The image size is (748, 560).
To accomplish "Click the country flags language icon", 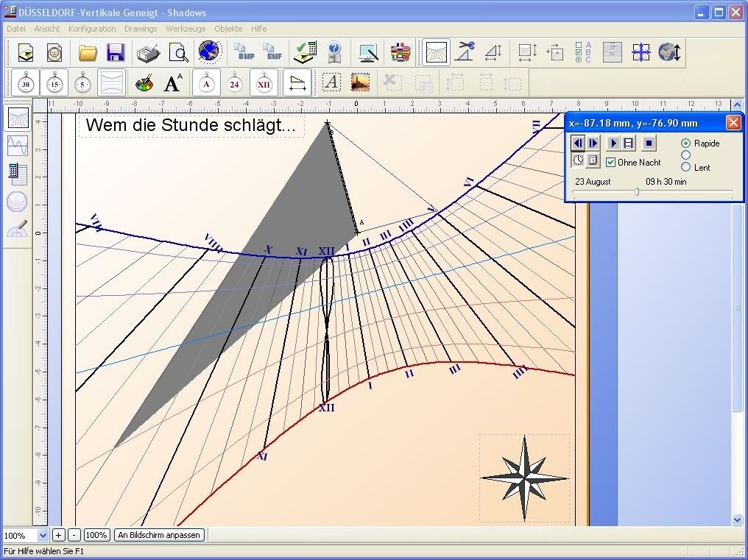I will (400, 52).
